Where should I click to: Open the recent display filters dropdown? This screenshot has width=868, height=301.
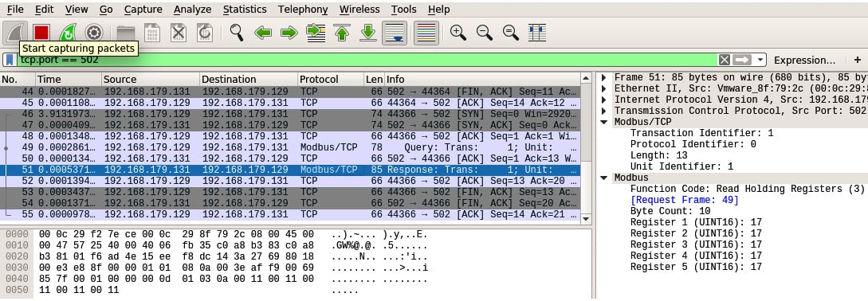(760, 60)
